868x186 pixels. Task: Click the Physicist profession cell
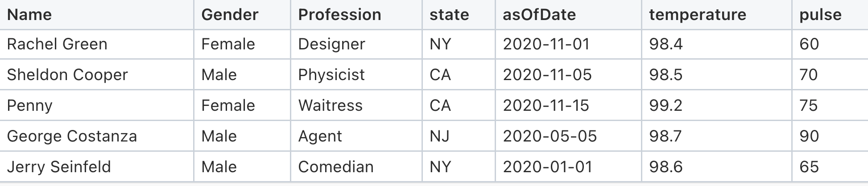coord(331,75)
